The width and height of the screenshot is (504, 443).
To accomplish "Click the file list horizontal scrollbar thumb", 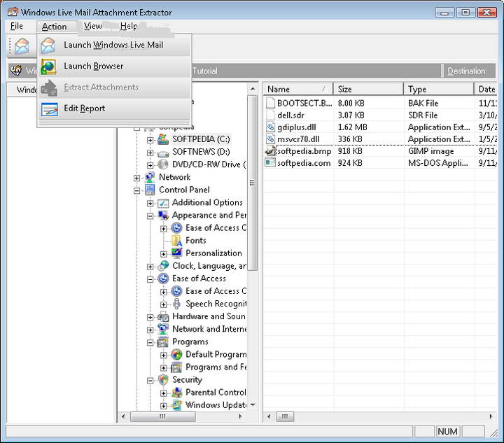I will coord(285,416).
